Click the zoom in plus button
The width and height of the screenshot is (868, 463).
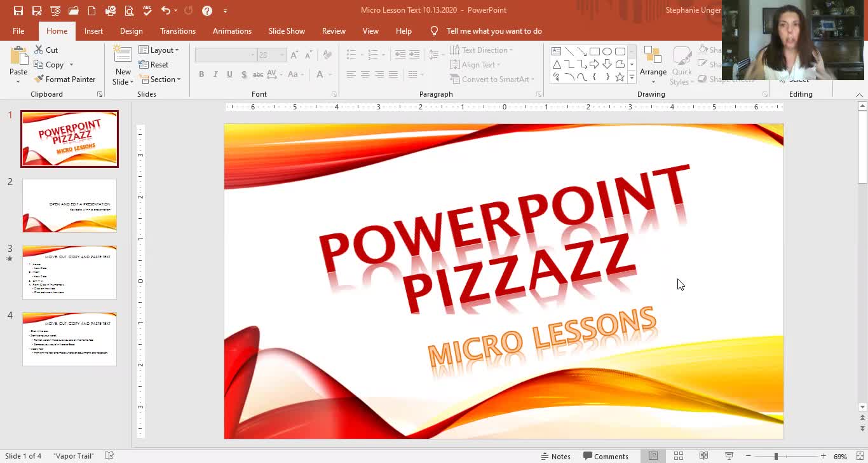(x=823, y=456)
